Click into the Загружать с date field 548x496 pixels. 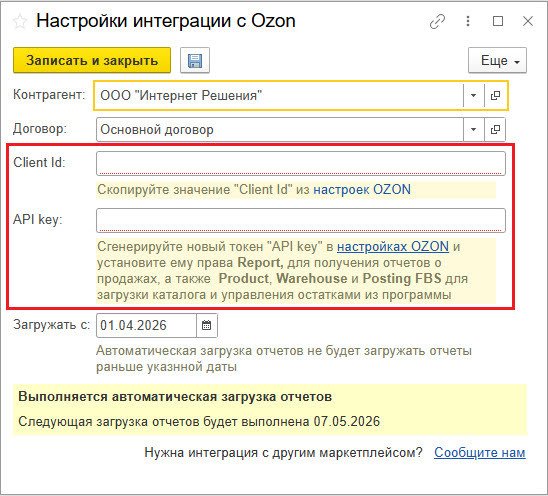pos(146,325)
